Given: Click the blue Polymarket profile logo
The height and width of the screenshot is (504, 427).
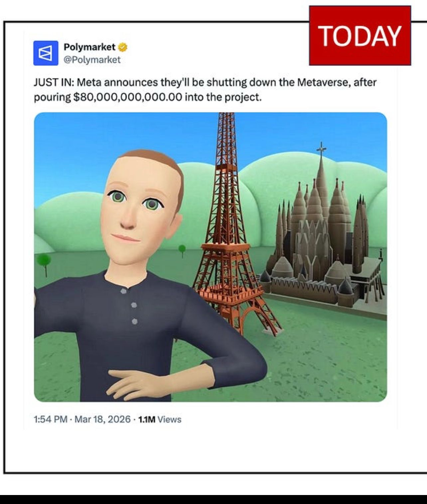Looking at the screenshot, I should [x=46, y=53].
